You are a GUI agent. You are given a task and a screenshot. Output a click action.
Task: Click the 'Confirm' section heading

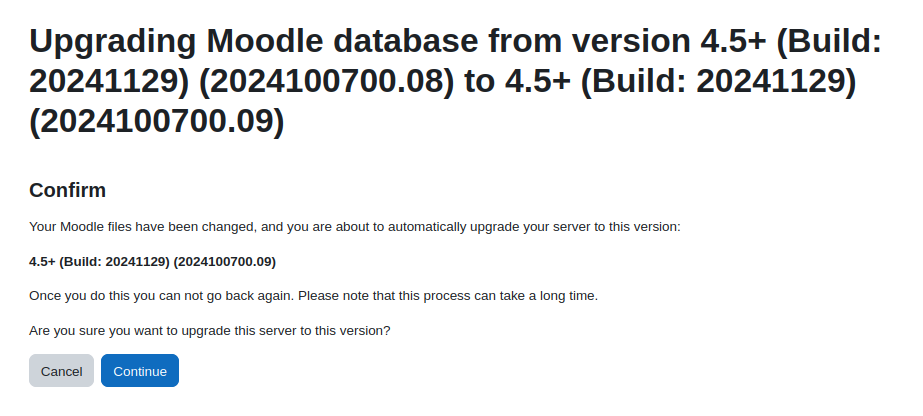(68, 190)
